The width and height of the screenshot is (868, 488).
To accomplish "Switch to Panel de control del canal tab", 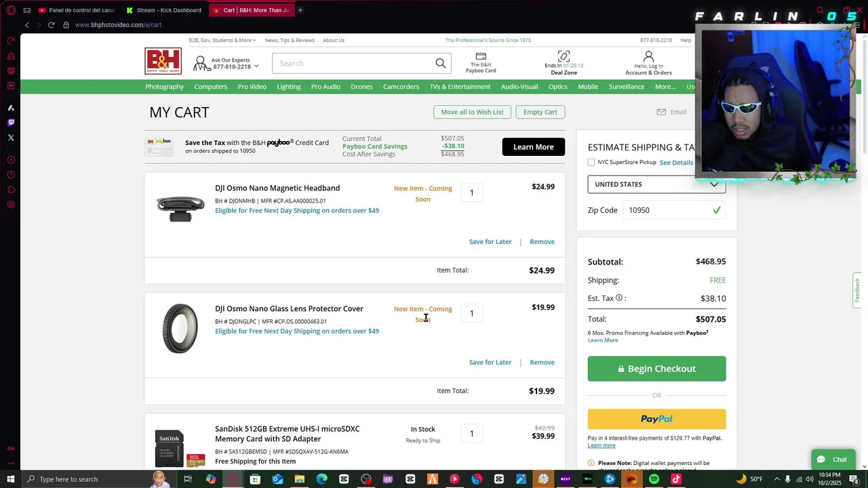I will pyautogui.click(x=76, y=10).
